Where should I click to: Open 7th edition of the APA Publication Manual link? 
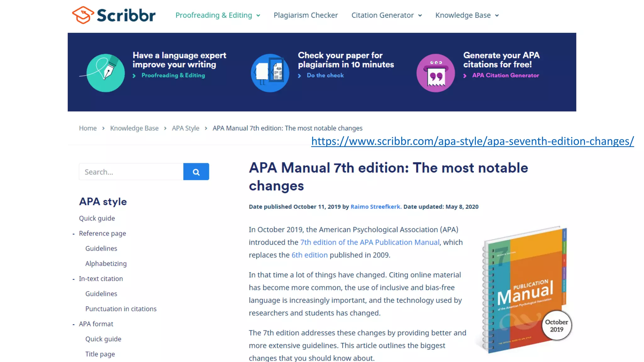(x=370, y=242)
